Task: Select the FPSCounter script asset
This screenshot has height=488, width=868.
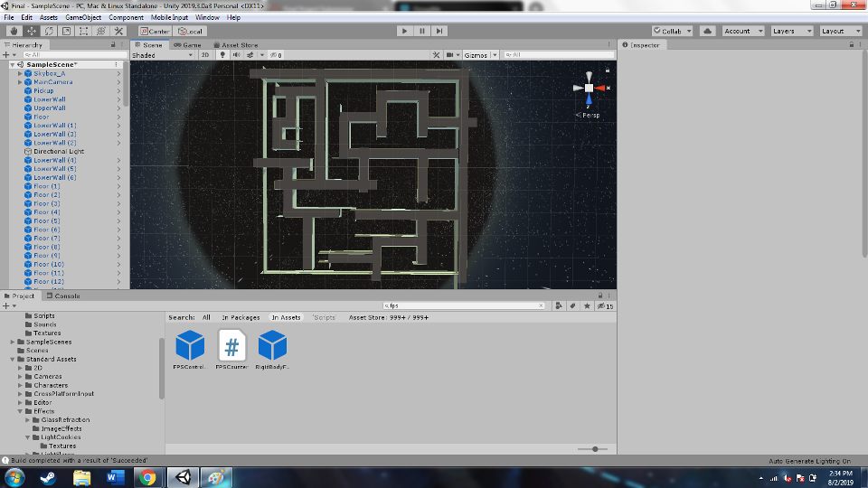Action: [232, 347]
